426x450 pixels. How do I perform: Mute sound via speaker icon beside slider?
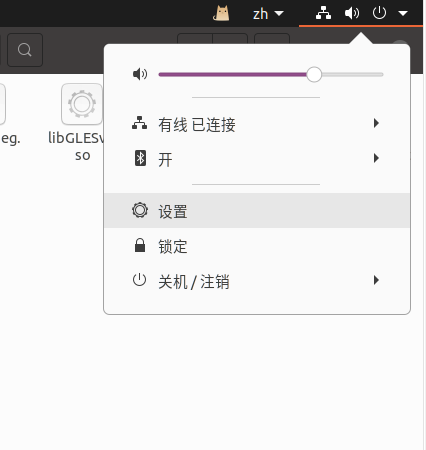pyautogui.click(x=140, y=74)
